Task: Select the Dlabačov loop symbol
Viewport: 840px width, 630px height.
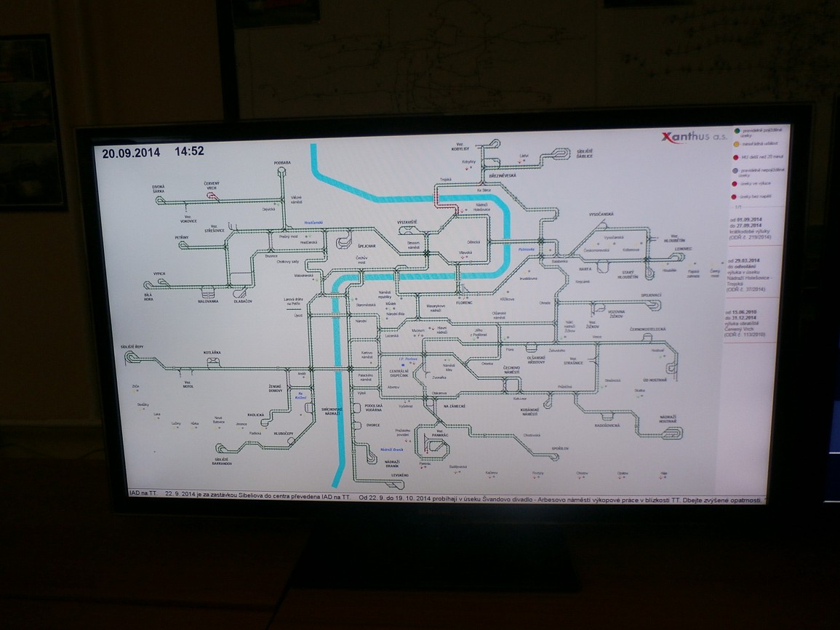Action: tap(241, 294)
